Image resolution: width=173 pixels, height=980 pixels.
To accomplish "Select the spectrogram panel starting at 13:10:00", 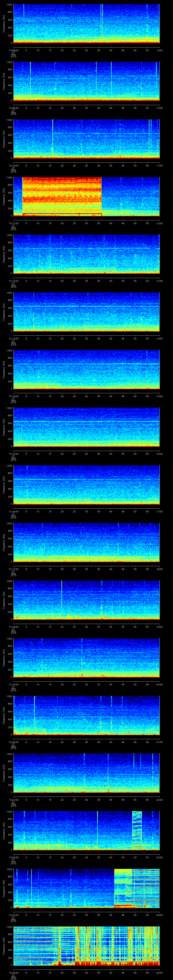I will coord(87,139).
